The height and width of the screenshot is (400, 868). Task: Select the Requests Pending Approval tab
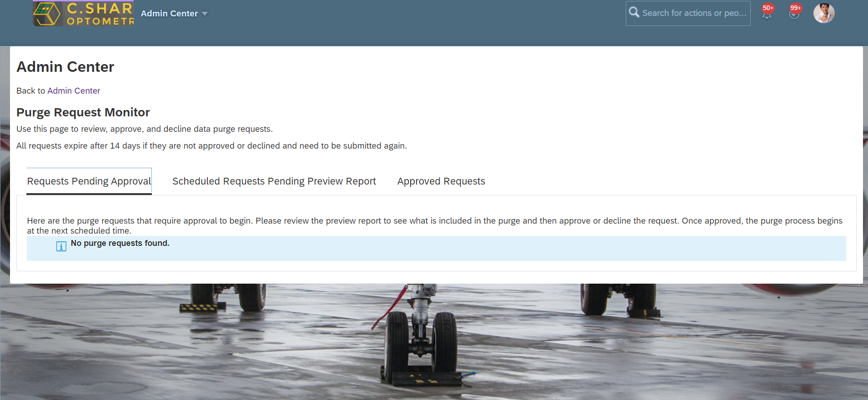89,181
